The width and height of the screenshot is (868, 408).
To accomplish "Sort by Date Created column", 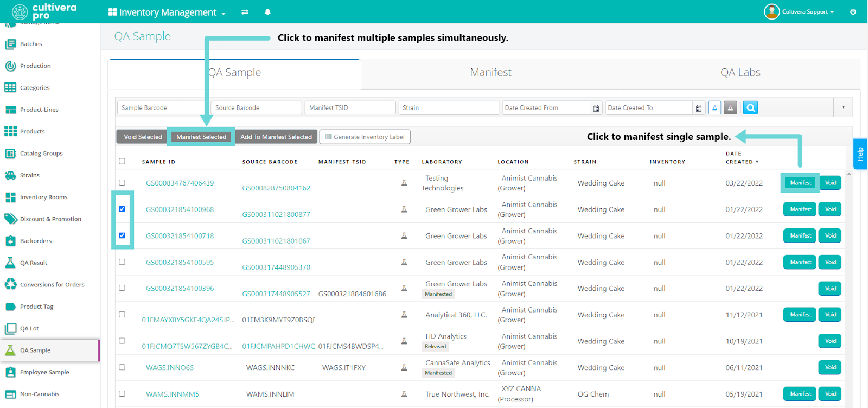I will click(742, 158).
